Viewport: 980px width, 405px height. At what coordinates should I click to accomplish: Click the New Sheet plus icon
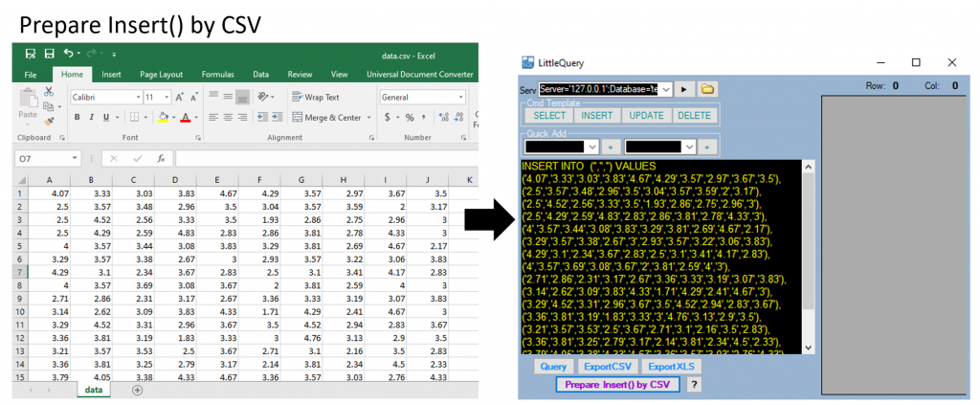click(137, 390)
